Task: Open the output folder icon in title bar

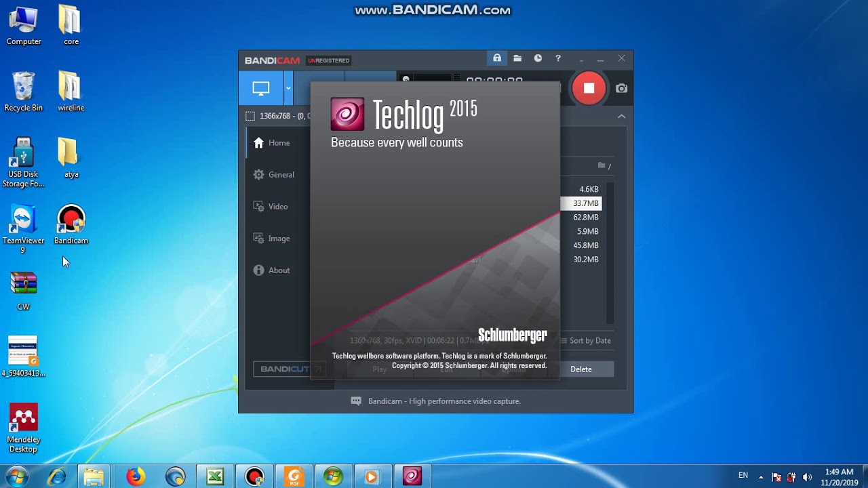Action: [x=517, y=58]
